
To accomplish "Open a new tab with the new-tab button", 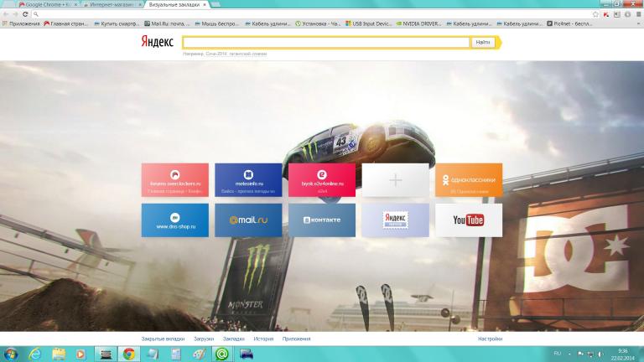I will coord(216,4).
